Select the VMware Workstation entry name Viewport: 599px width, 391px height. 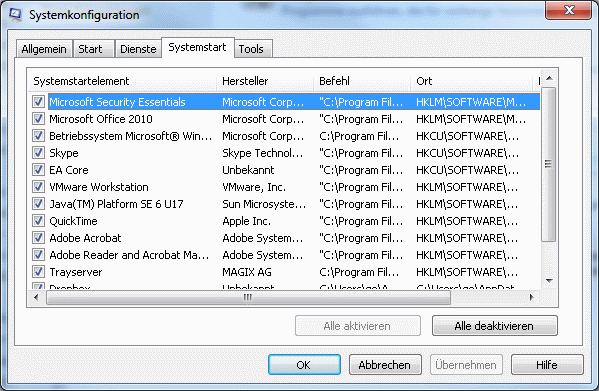pyautogui.click(x=99, y=187)
